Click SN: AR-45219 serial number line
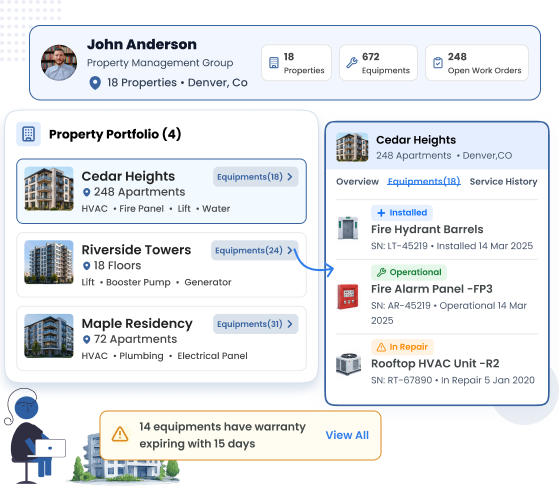 (x=449, y=313)
